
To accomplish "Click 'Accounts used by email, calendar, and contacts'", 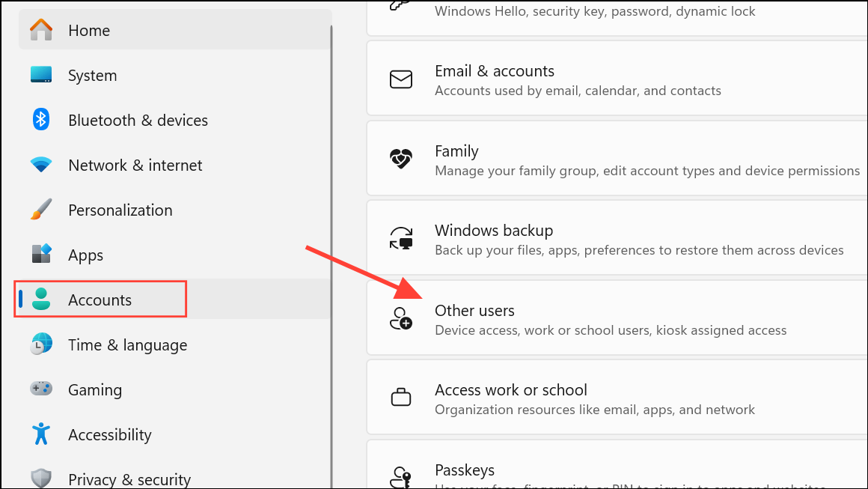I will 578,91.
